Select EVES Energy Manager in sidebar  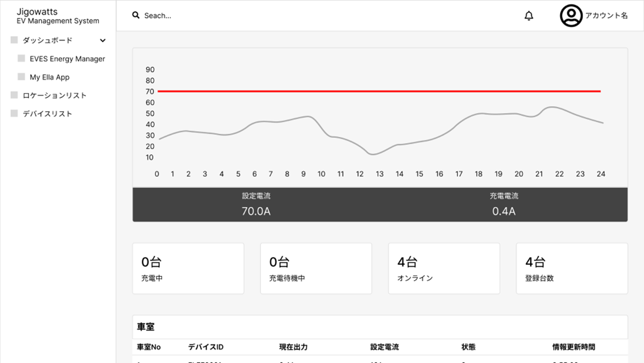67,59
